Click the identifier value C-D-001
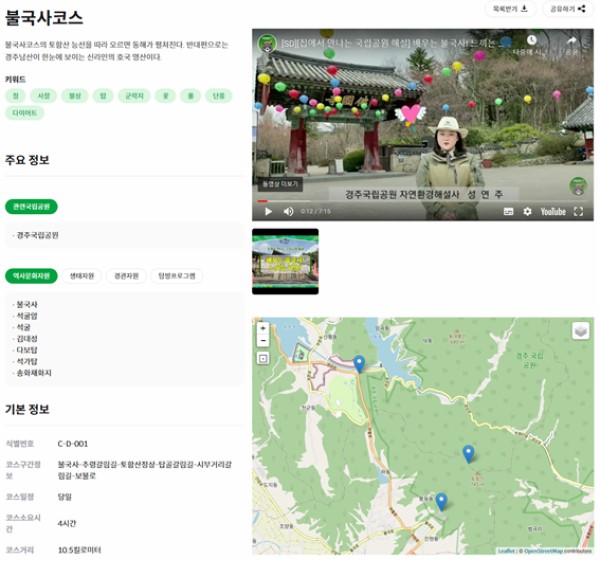This screenshot has width=600, height=561. [73, 444]
